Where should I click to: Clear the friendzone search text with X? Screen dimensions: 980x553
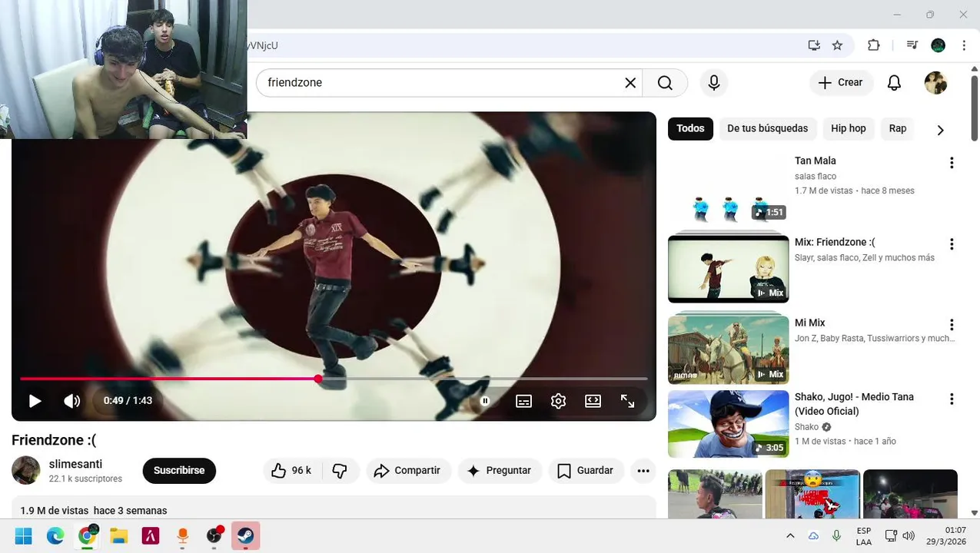click(630, 83)
